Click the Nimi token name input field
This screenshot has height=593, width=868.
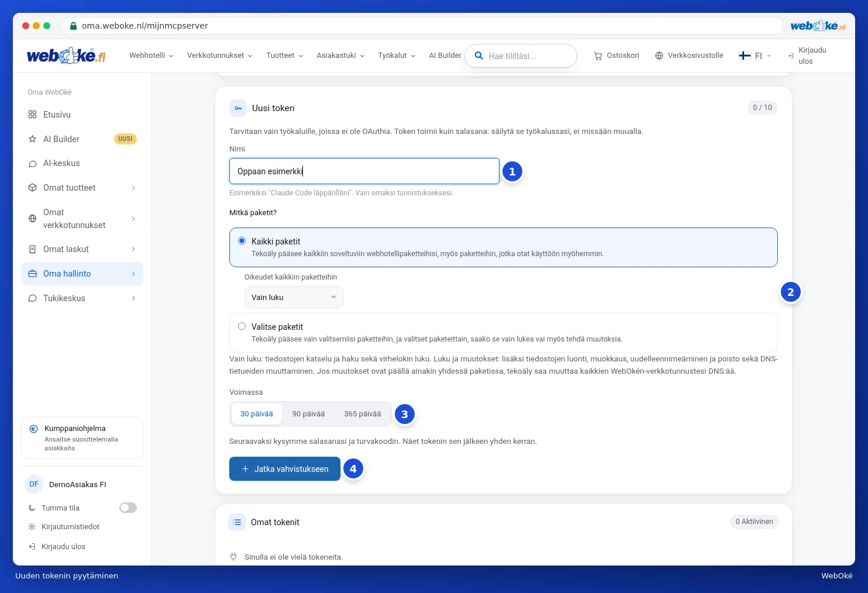364,171
